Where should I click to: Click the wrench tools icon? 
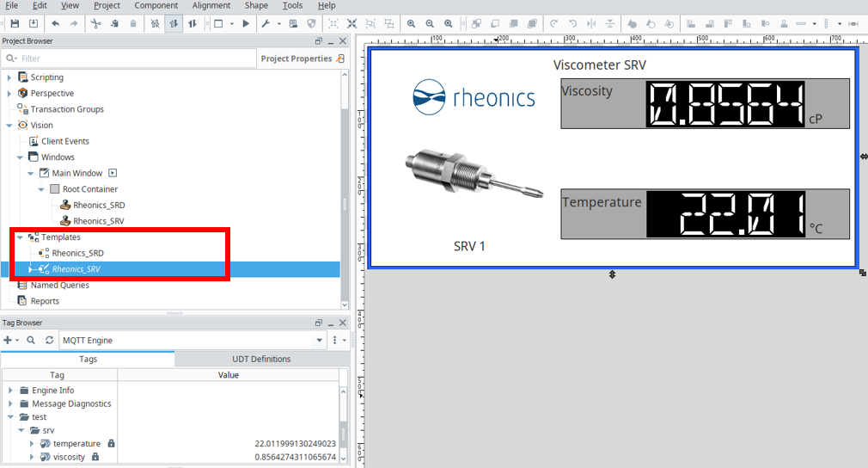coord(266,23)
